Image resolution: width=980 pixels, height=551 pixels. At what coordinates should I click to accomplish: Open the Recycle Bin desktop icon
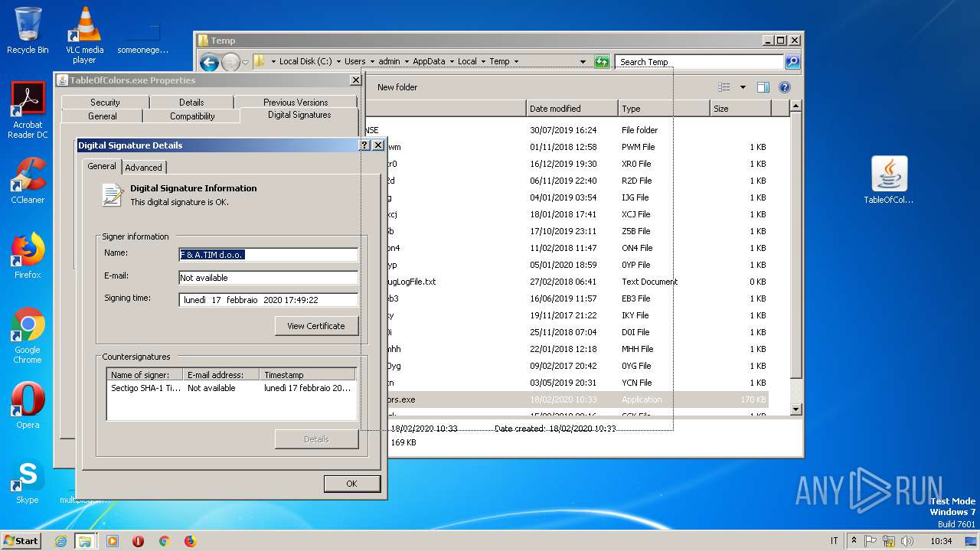pyautogui.click(x=28, y=31)
